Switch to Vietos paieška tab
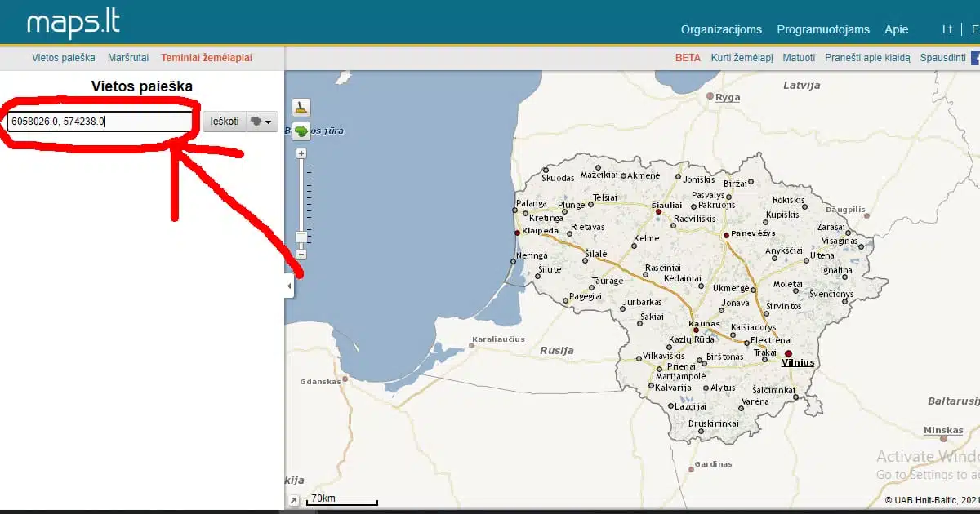980x514 pixels. tap(64, 58)
